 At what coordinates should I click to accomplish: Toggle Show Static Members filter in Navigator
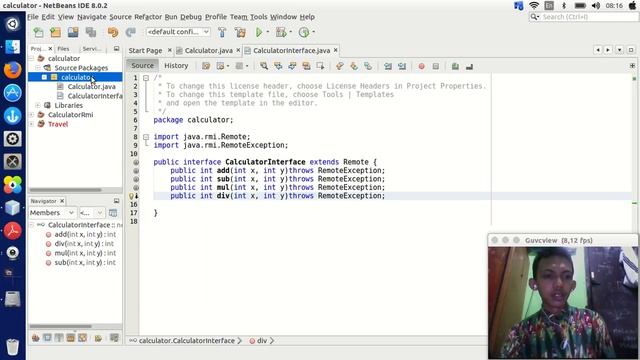tap(59, 338)
